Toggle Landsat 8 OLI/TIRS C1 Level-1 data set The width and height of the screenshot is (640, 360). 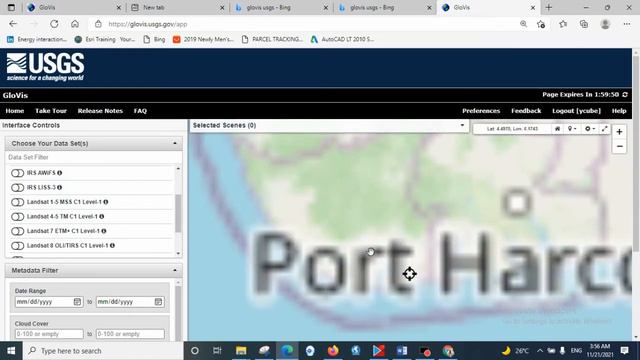pos(18,246)
